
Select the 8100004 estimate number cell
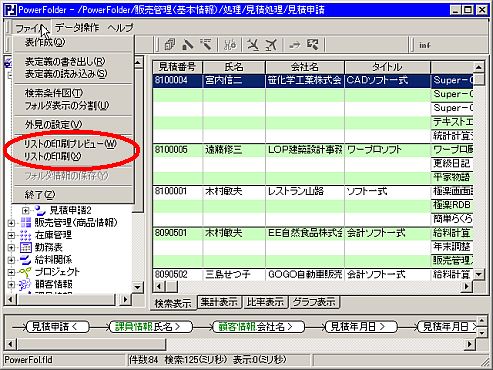coord(177,81)
